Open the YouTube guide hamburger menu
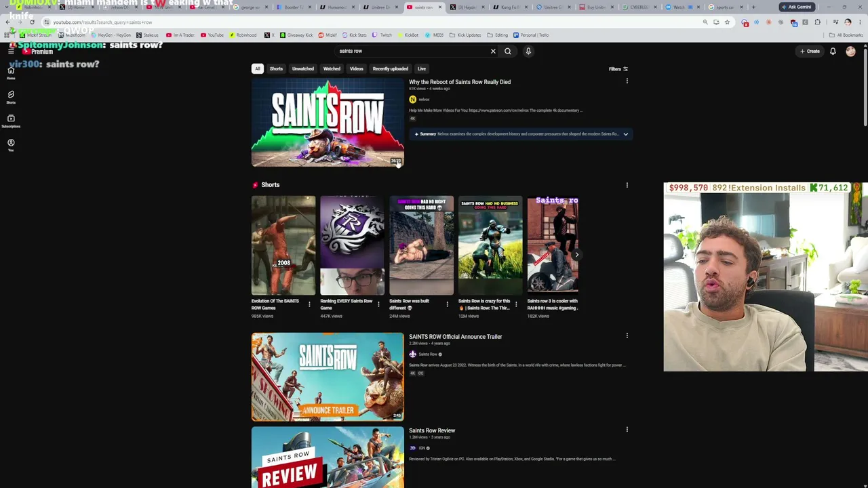This screenshot has height=488, width=868. coord(11,51)
